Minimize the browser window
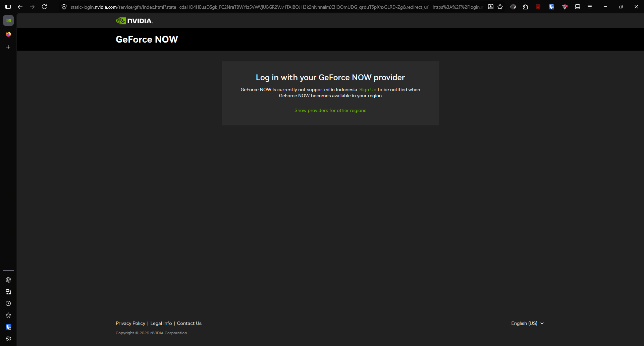 coord(605,7)
